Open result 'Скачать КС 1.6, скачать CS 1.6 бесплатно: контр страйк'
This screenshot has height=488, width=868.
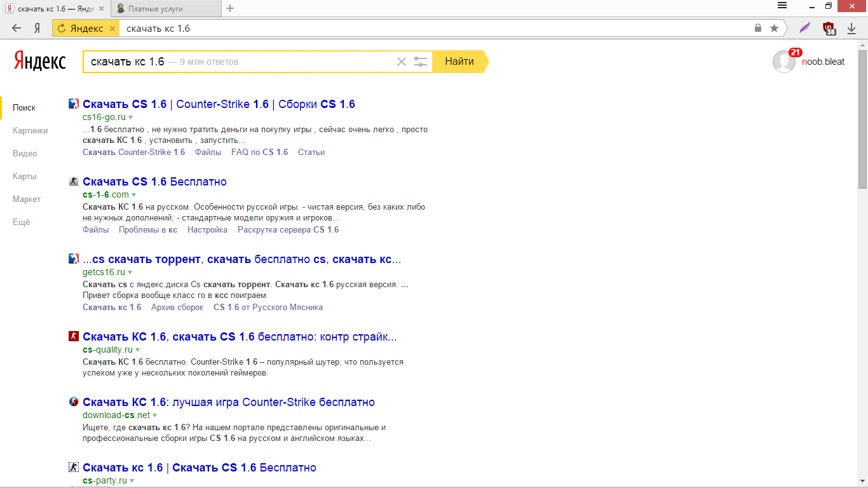pyautogui.click(x=240, y=337)
